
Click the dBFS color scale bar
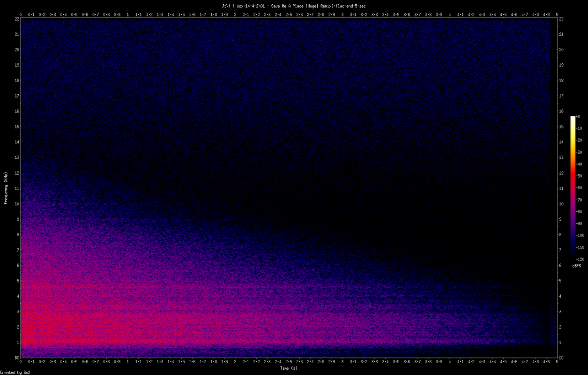click(573, 187)
